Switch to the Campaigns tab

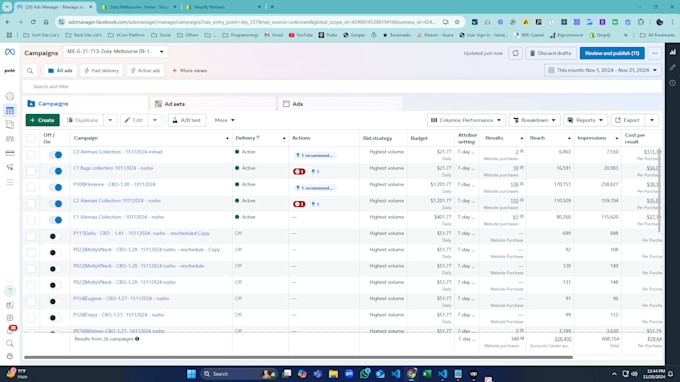(x=85, y=104)
